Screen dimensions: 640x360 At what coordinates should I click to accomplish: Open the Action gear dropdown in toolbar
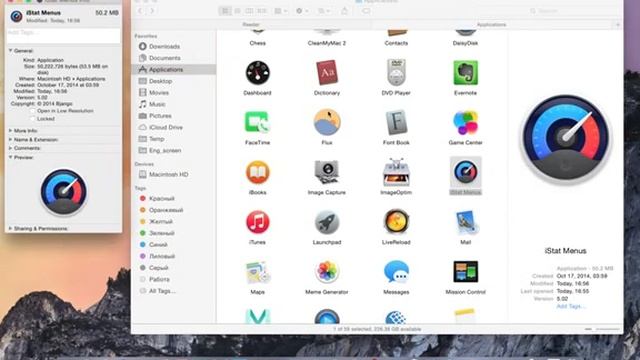[302, 11]
